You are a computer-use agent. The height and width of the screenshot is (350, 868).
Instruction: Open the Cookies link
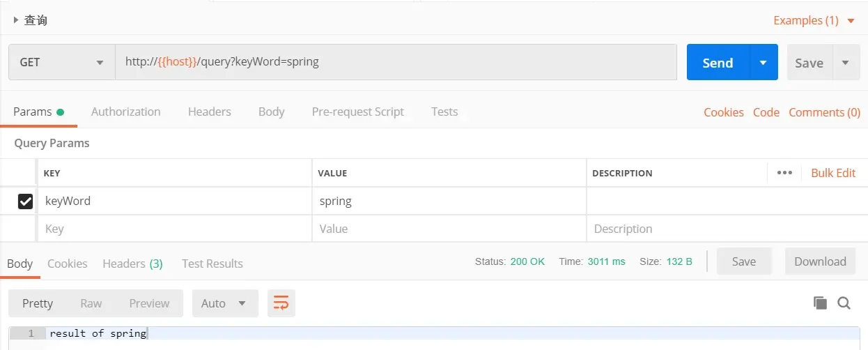coord(723,112)
